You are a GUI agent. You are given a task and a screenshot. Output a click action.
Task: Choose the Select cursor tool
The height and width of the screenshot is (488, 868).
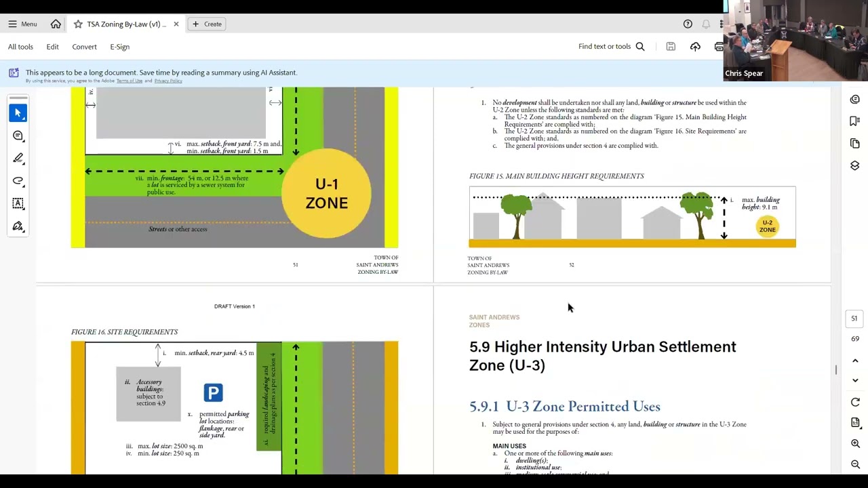tap(18, 113)
